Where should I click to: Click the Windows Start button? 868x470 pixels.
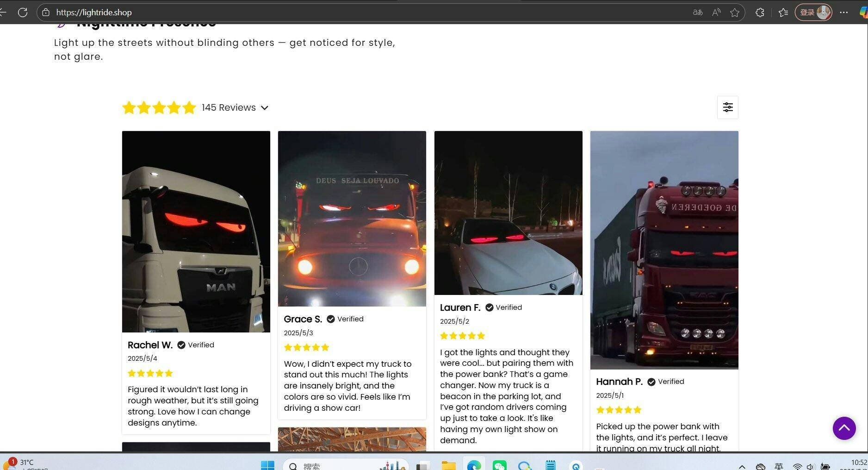pyautogui.click(x=267, y=465)
